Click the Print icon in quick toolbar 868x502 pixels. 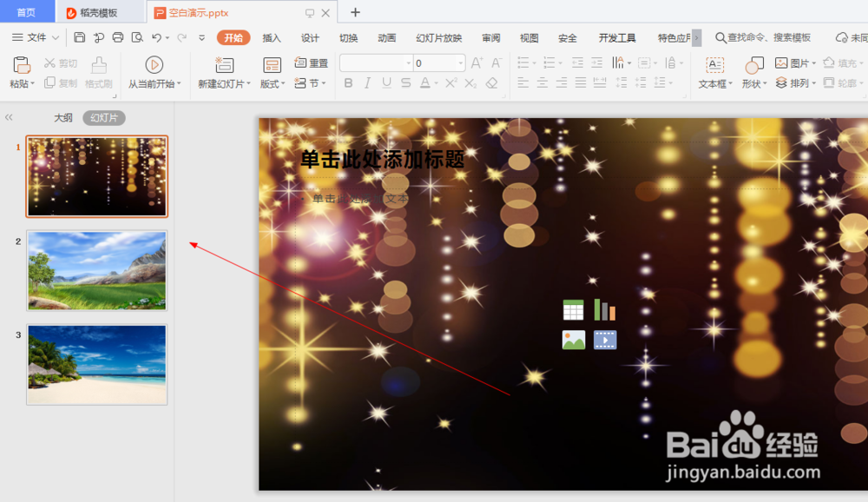tap(118, 37)
